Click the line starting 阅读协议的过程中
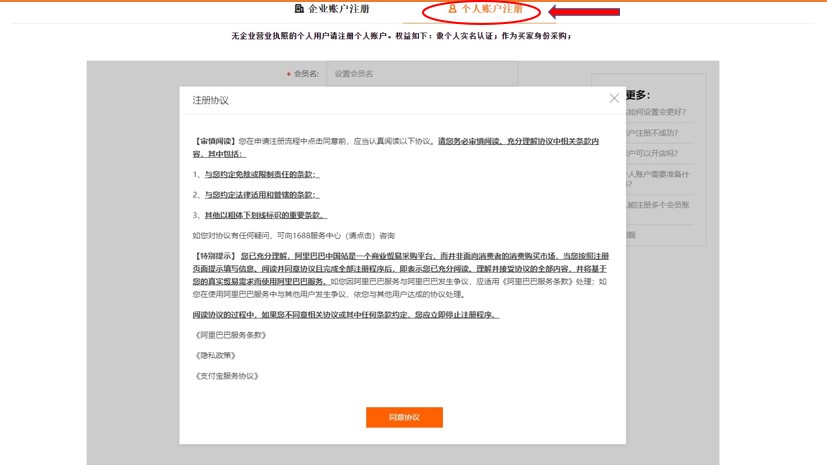The image size is (827, 465). coord(345,315)
